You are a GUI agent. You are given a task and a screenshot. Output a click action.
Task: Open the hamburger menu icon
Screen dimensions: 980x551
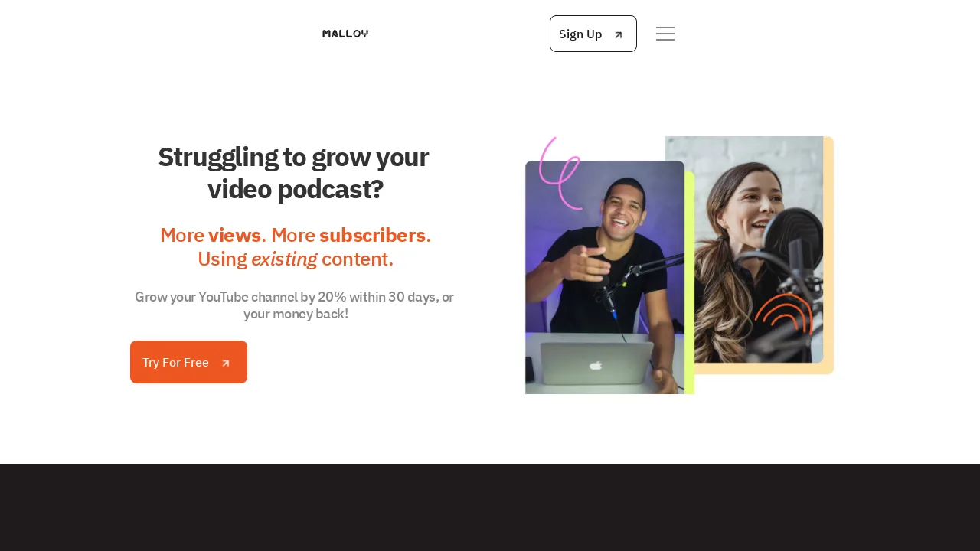tap(665, 34)
